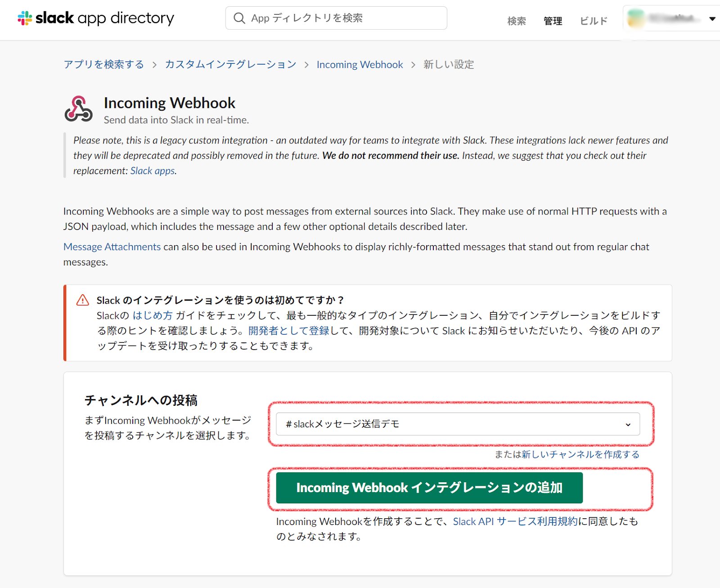720x588 pixels.
Task: Click the workspace avatar icon
Action: coord(635,18)
